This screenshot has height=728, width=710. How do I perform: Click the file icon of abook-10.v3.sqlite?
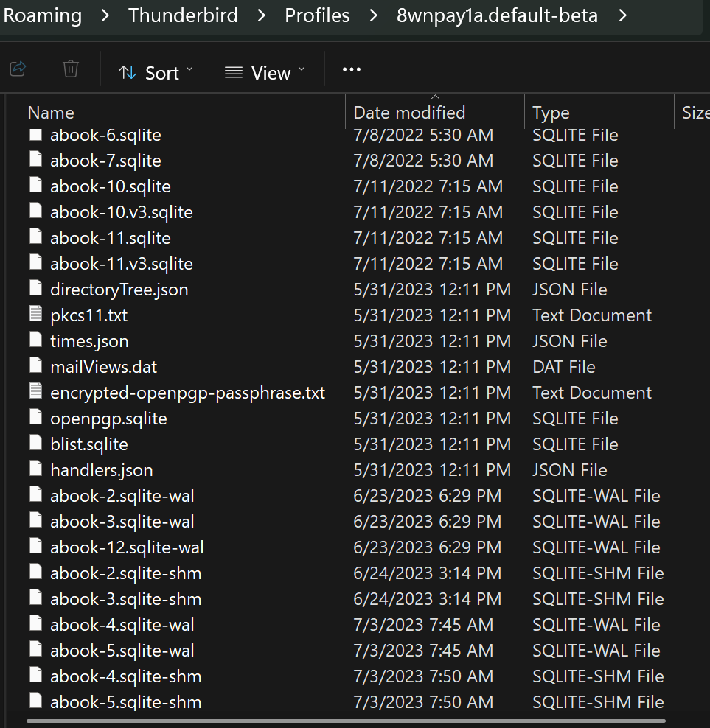coord(36,211)
